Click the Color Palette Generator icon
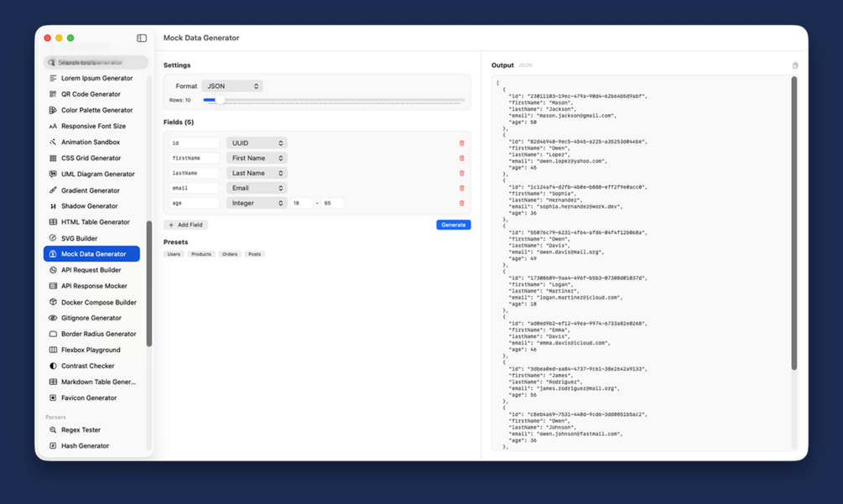 pyautogui.click(x=53, y=110)
